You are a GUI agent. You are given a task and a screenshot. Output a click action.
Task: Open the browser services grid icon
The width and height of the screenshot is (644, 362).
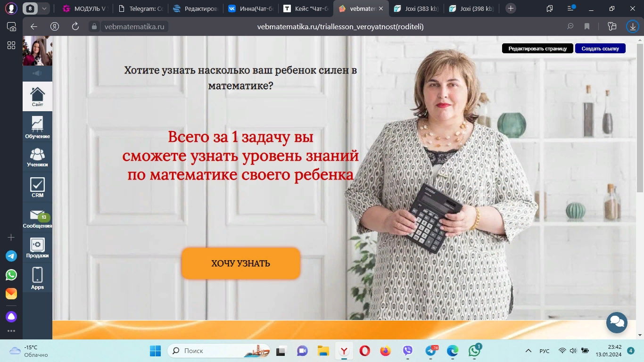tap(11, 45)
